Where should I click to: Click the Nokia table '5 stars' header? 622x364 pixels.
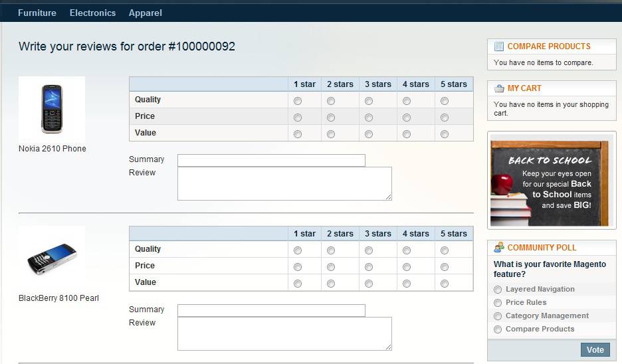coord(454,84)
